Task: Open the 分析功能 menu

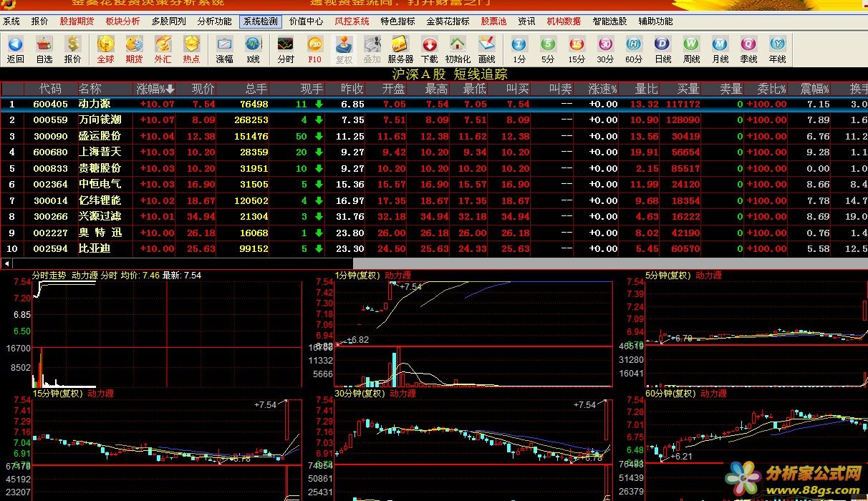Action: tap(214, 21)
